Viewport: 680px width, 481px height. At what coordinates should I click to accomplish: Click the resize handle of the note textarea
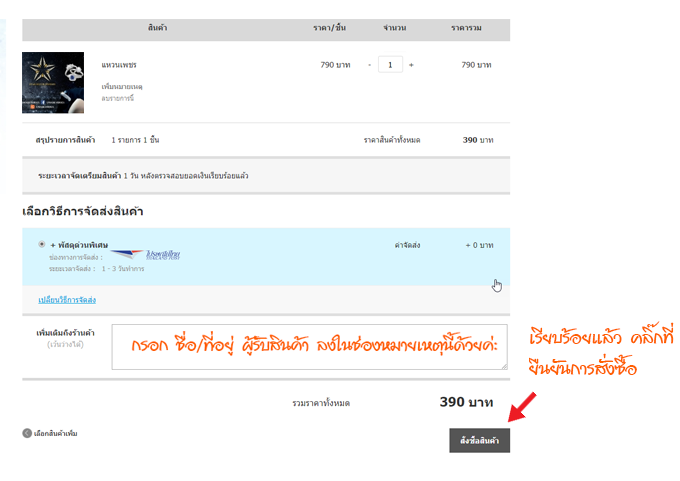click(503, 366)
